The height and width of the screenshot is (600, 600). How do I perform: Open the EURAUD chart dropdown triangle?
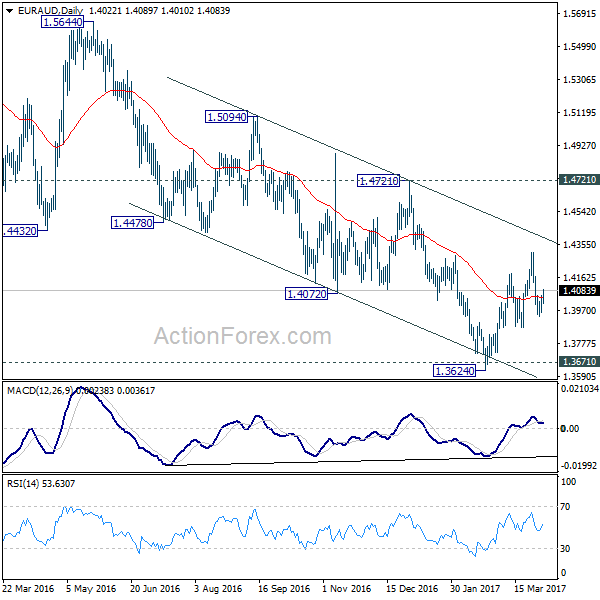pos(9,11)
